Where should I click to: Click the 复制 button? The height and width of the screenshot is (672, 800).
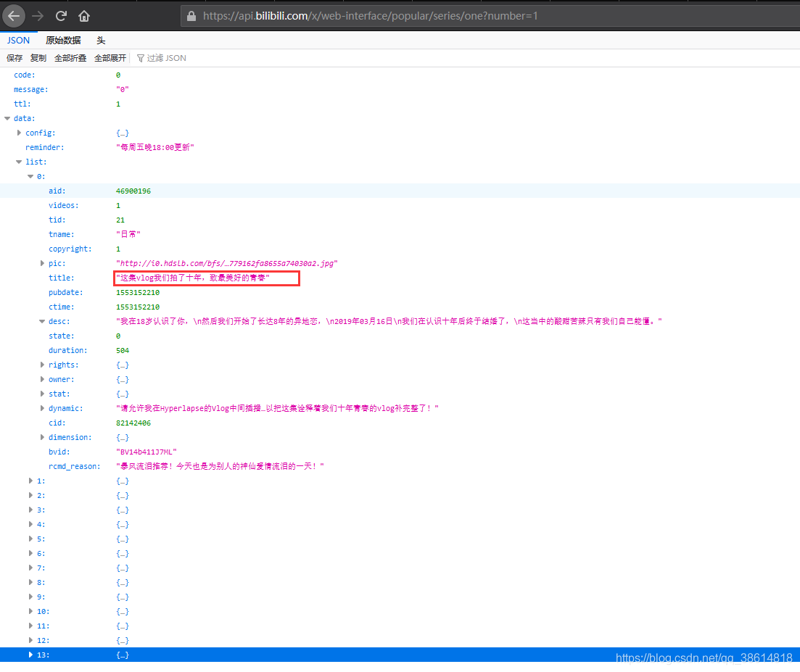click(38, 58)
